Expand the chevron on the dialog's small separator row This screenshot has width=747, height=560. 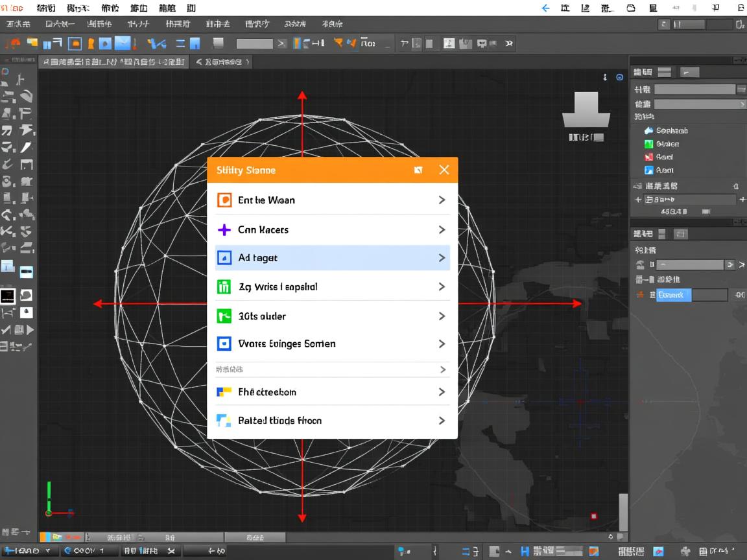443,369
